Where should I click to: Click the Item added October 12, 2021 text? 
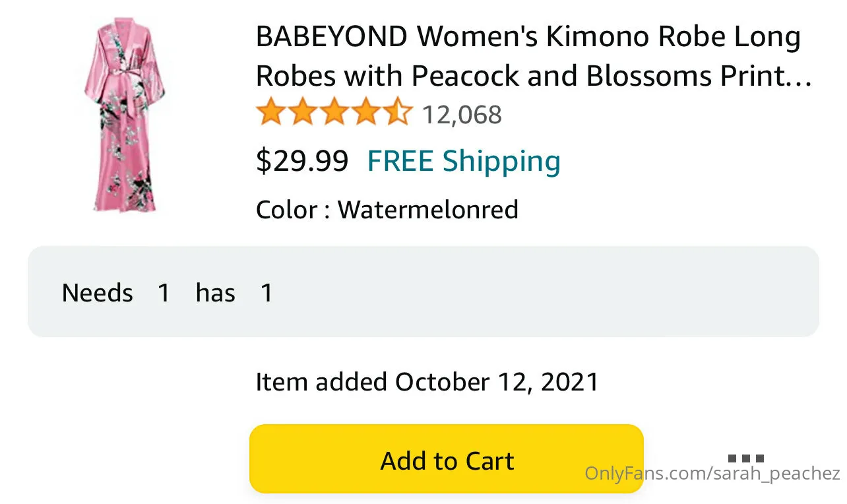click(427, 382)
